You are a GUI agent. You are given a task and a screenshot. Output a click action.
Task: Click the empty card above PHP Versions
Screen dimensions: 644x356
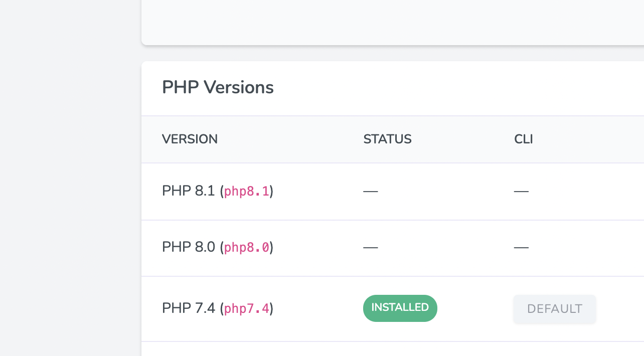391,20
